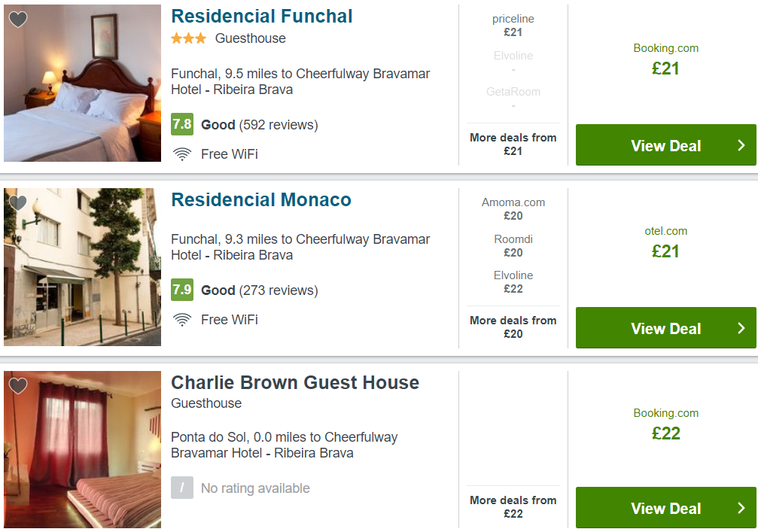Click the grey no-rating badge
758x532 pixels.
point(182,488)
